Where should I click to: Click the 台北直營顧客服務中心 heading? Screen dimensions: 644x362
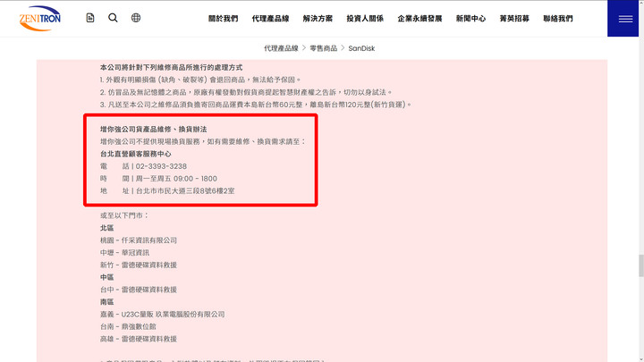coord(136,154)
